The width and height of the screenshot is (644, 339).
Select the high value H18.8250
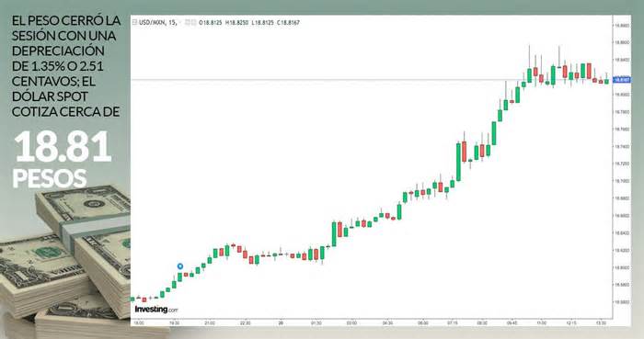(x=237, y=23)
